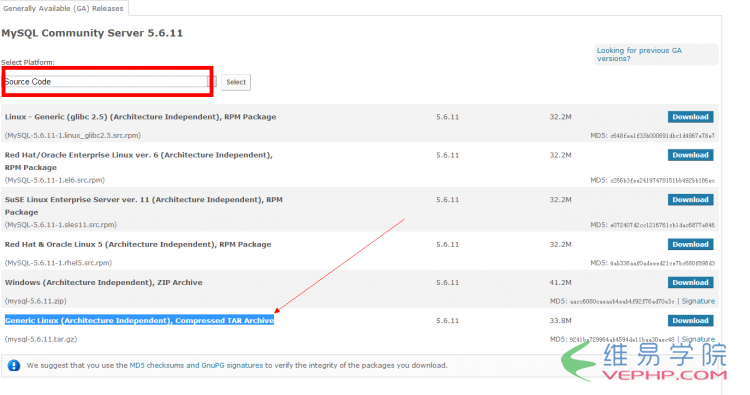Download the Red Hat & Oracle Linux 5 package
Screen dimensions: 750x395
pyautogui.click(x=690, y=244)
